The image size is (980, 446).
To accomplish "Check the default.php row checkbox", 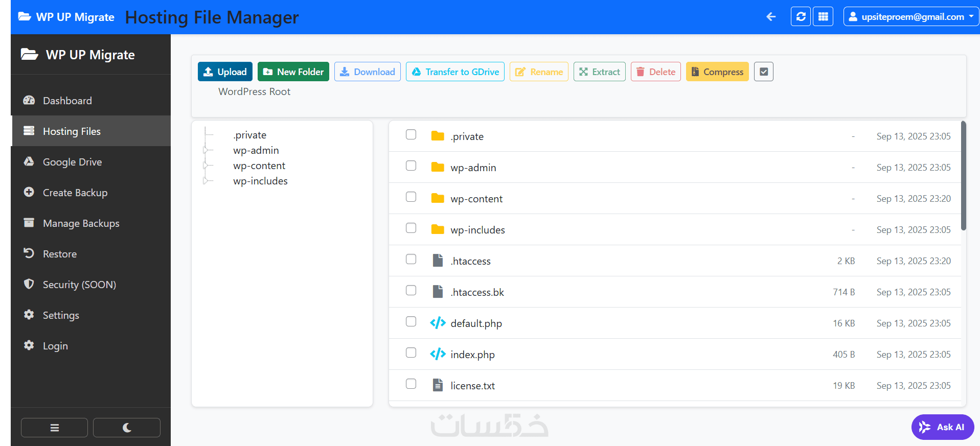I will pyautogui.click(x=411, y=321).
